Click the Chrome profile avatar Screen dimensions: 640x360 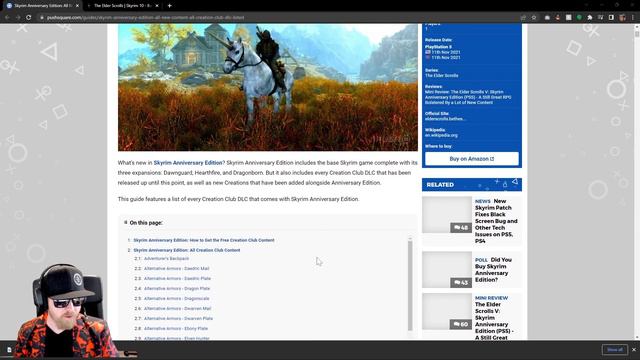tap(622, 18)
